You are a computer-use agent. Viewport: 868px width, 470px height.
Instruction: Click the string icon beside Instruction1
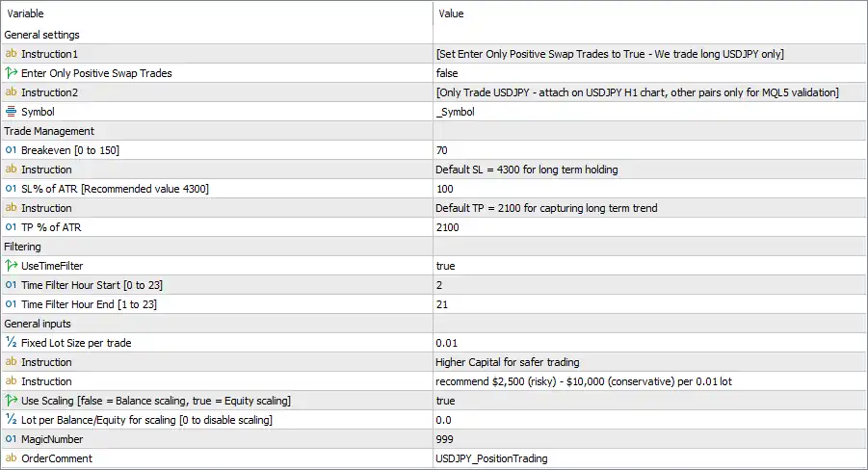tap(11, 54)
